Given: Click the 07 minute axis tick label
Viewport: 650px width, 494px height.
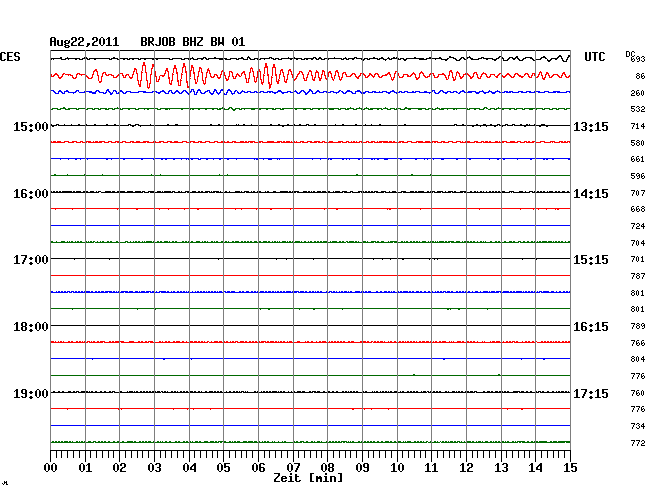Looking at the screenshot, I should coord(293,468).
